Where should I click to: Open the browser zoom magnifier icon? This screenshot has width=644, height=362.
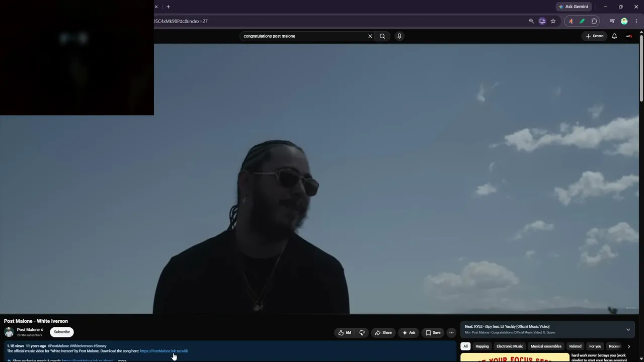click(531, 21)
